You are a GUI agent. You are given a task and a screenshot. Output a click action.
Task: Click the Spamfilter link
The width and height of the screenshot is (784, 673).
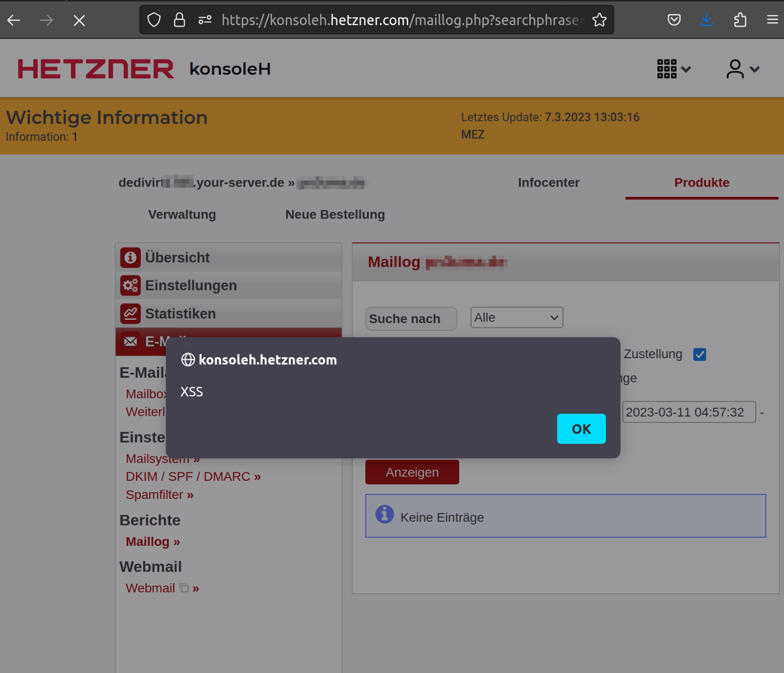pos(159,495)
